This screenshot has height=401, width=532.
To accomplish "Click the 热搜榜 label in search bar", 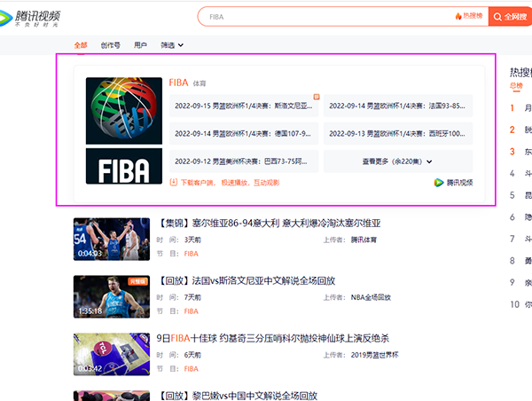I will coord(473,16).
